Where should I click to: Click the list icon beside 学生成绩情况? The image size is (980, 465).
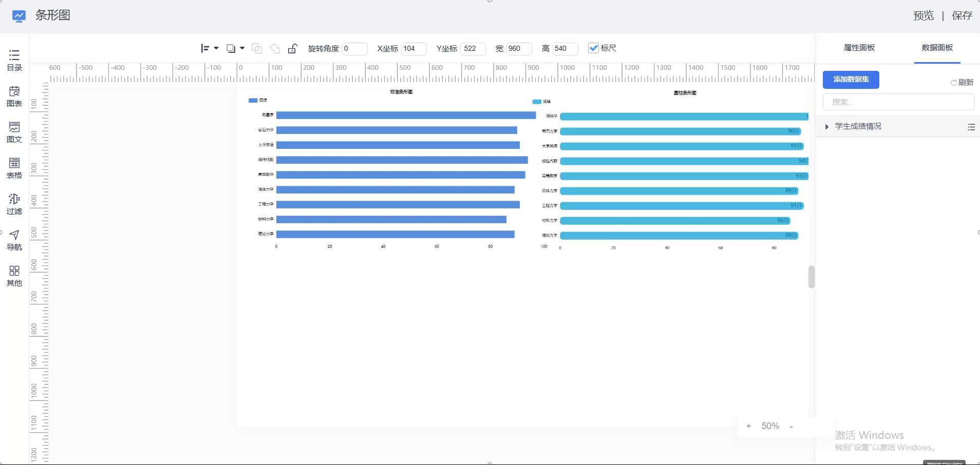click(x=971, y=127)
